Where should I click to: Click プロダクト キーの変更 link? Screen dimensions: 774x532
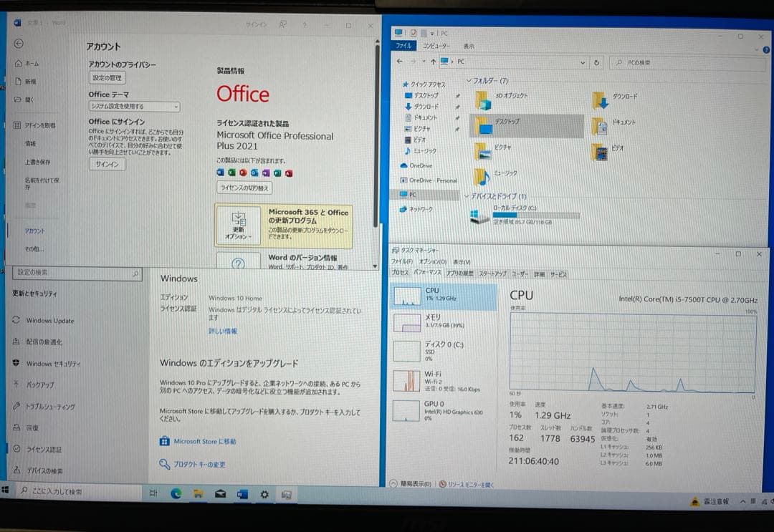point(193,465)
